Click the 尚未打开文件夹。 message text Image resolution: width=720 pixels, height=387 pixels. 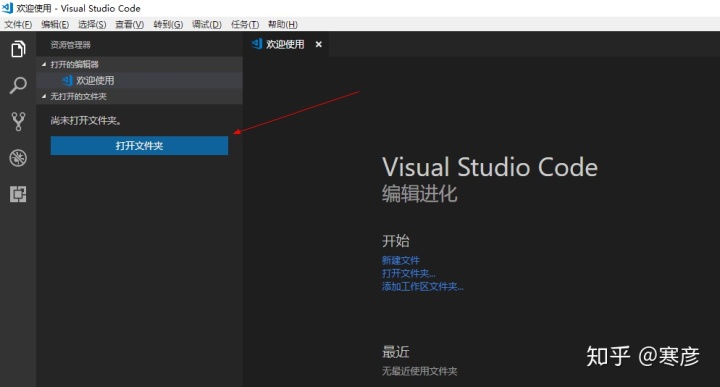pos(86,121)
